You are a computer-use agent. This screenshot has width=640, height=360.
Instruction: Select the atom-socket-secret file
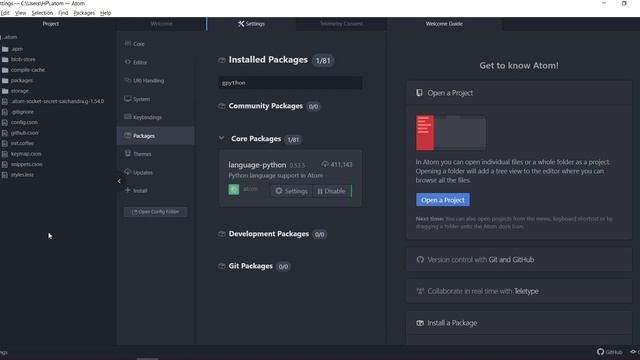(57, 101)
